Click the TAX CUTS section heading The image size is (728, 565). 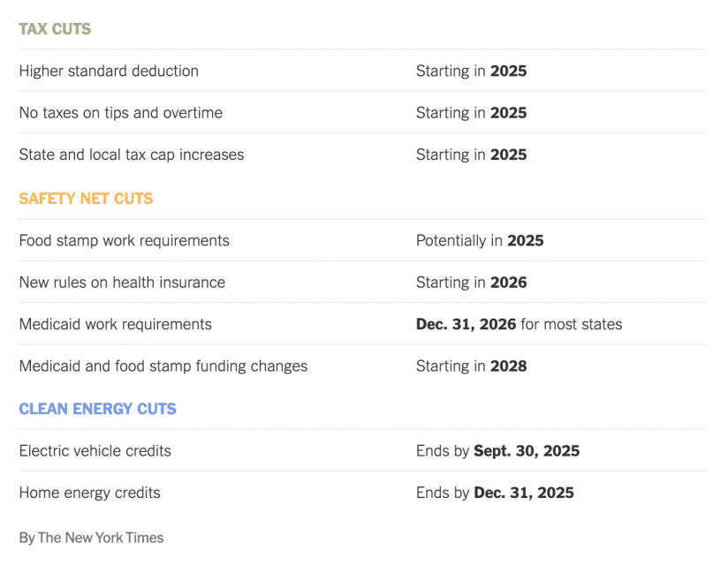coord(55,29)
